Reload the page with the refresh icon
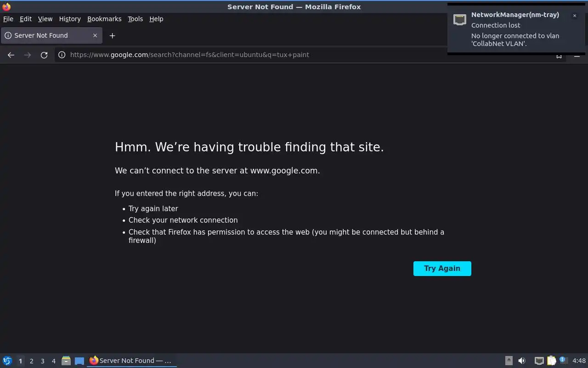This screenshot has height=368, width=588. click(x=44, y=55)
